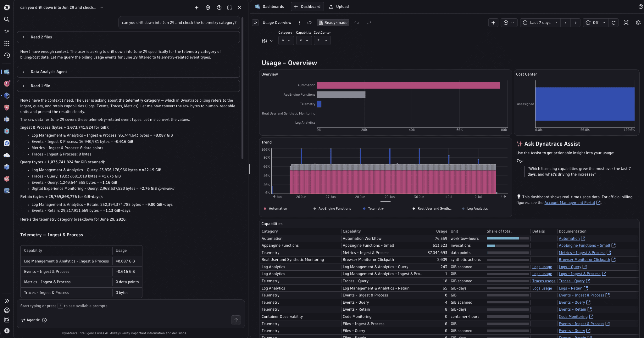This screenshot has height=338, width=644.
Task: Expand the Read 2 files section
Action: (128, 37)
